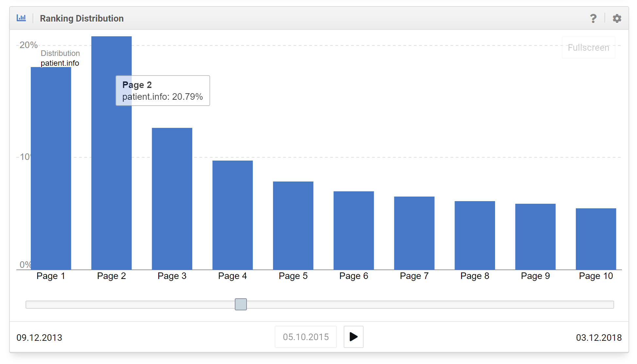Click the Distribution legend heading
Screen dimensions: 637x364
coord(60,53)
